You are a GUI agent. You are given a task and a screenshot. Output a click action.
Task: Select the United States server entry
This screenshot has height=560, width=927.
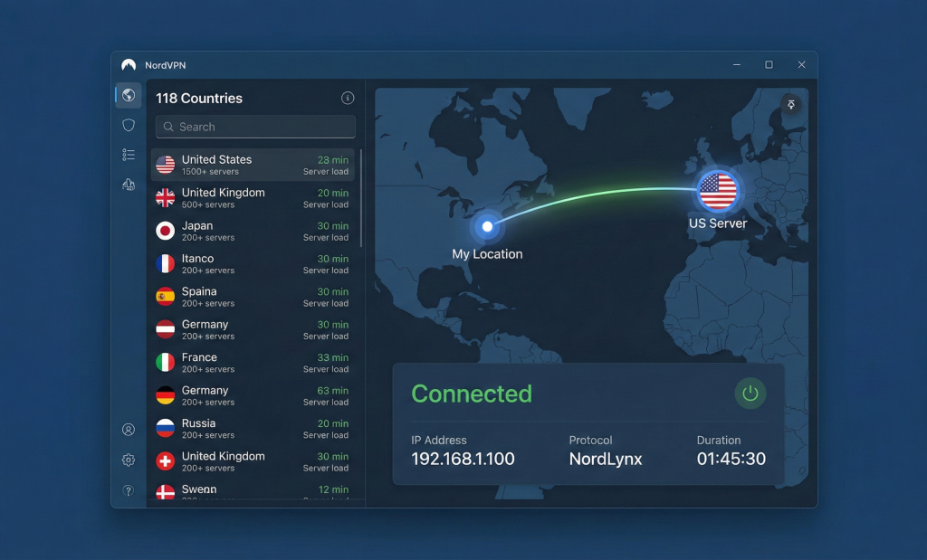click(x=253, y=165)
